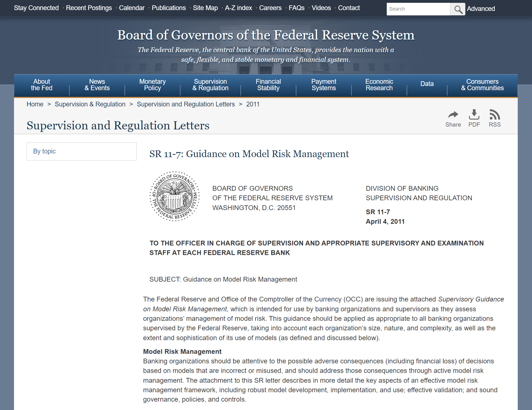This screenshot has width=532, height=410.
Task: Click the 'Supervision and Regulation Letters' page title
Action: tap(118, 125)
